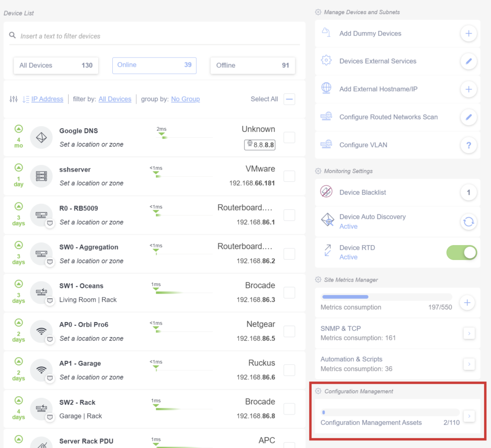Image resolution: width=491 pixels, height=448 pixels.
Task: Click the IP Address sort link
Action: [47, 99]
